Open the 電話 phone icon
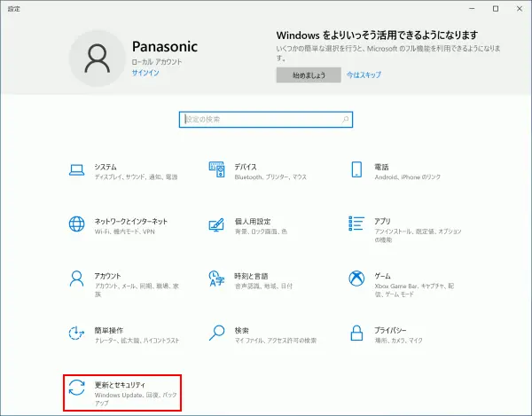This screenshot has width=532, height=416. pyautogui.click(x=356, y=169)
